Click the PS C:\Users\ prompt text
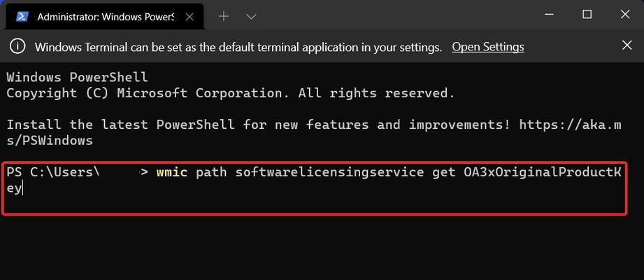Screen dimensions: 644x280 53,172
